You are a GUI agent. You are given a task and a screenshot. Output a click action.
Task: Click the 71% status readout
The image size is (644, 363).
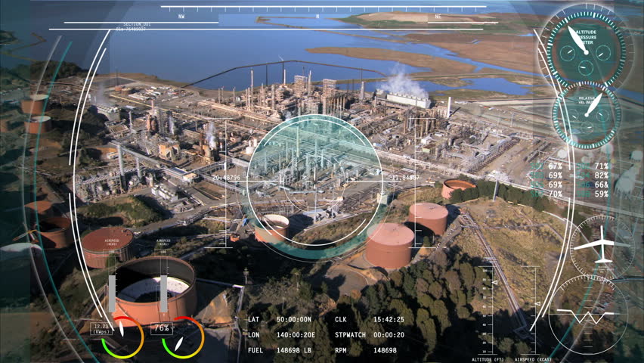[601, 166]
